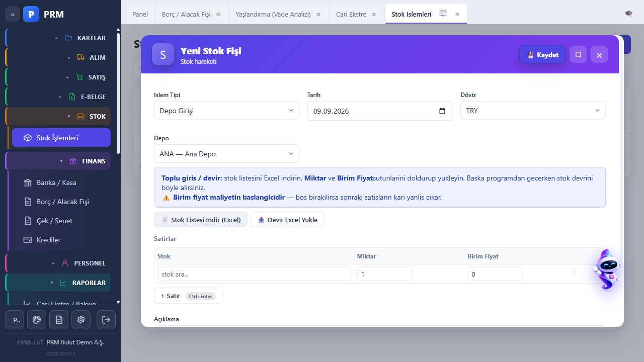Viewport: 644px width, 362px height.
Task: Click the S avatar in dialog header
Action: pyautogui.click(x=163, y=54)
